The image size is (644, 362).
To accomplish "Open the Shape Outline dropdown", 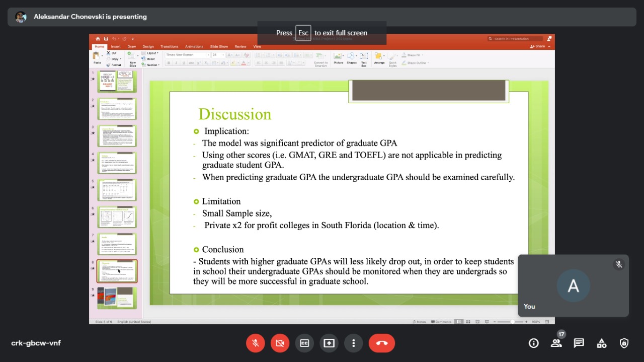I will pyautogui.click(x=415, y=63).
